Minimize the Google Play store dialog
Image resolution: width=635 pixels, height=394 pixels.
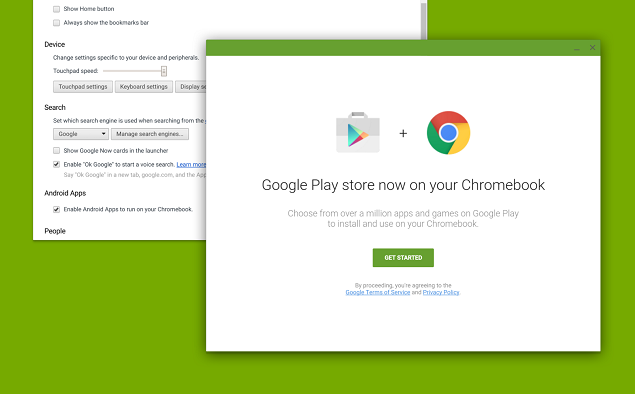pyautogui.click(x=576, y=48)
